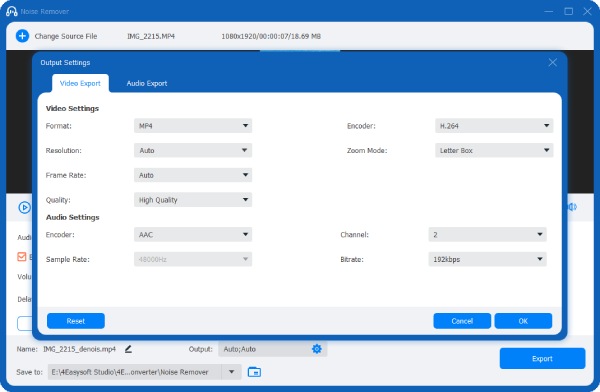Click the Noise Remover headphone app icon
The image size is (600, 392).
click(x=11, y=11)
